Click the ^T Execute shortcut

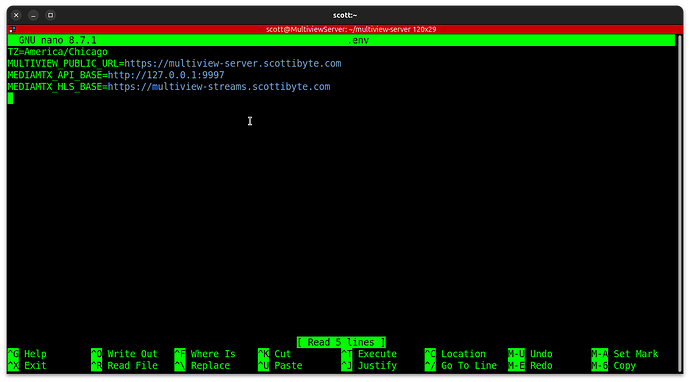[369, 354]
